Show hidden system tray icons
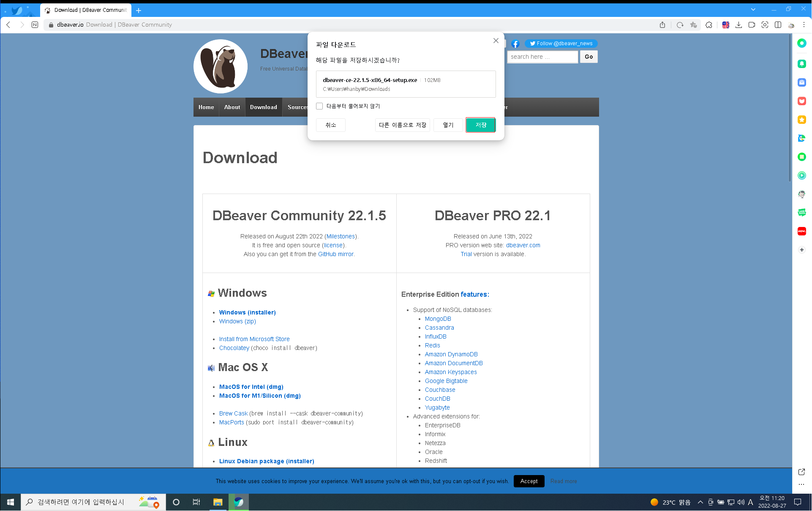812x511 pixels. point(700,502)
